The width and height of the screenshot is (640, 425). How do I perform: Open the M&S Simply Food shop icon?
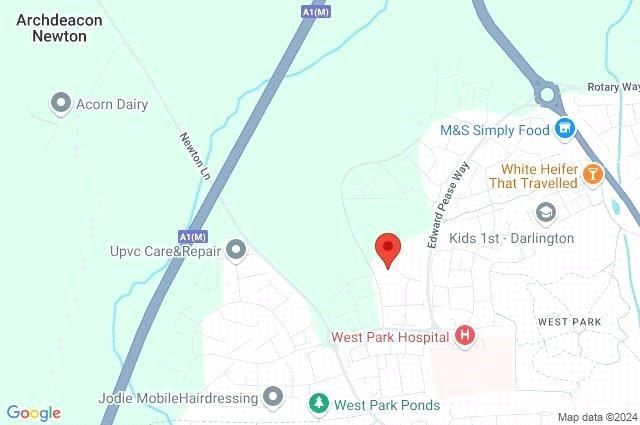(565, 130)
